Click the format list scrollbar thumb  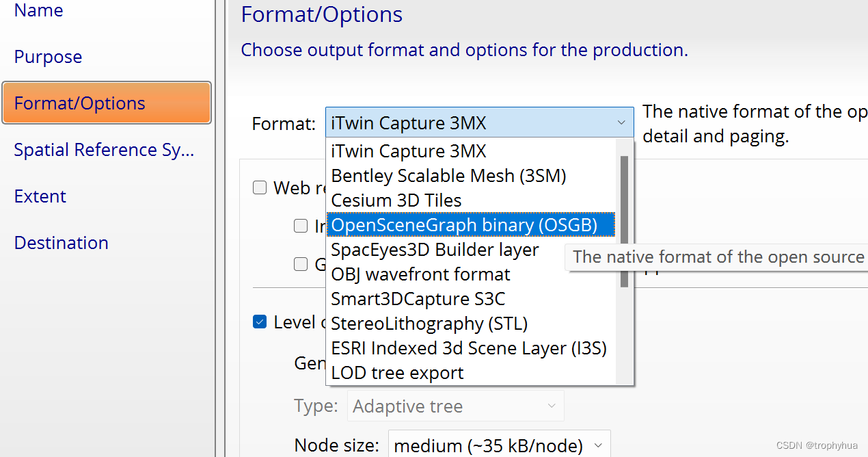point(624,222)
